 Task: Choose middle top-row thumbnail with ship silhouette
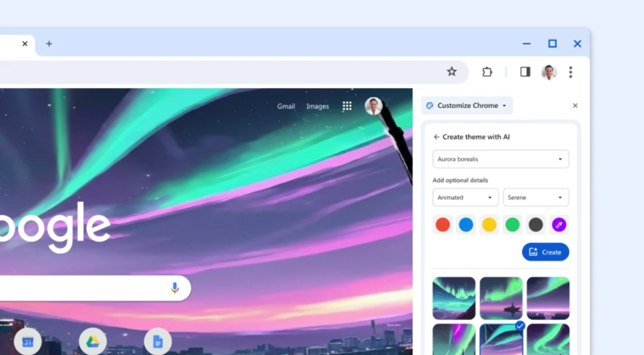(501, 298)
